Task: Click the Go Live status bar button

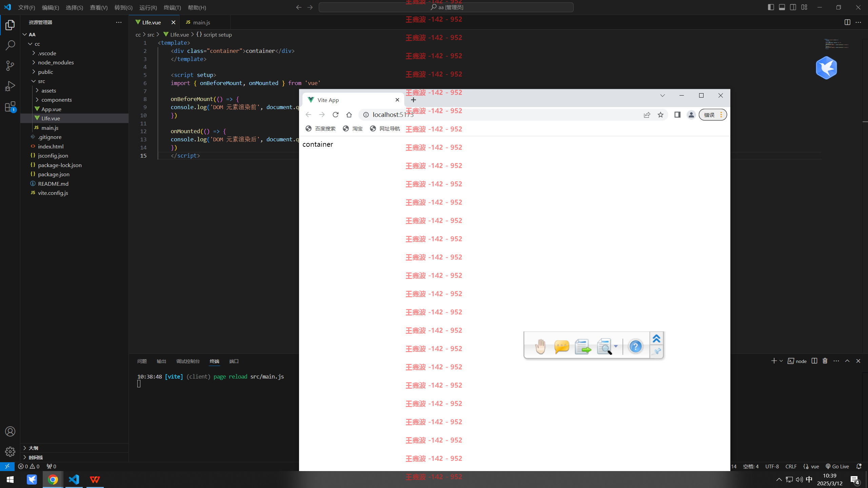Action: pyautogui.click(x=837, y=466)
